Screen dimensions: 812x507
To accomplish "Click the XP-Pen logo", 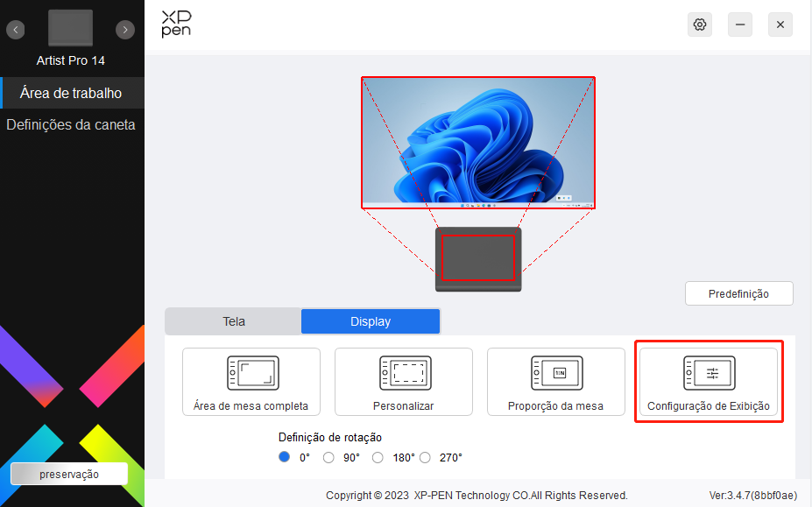I will click(176, 25).
